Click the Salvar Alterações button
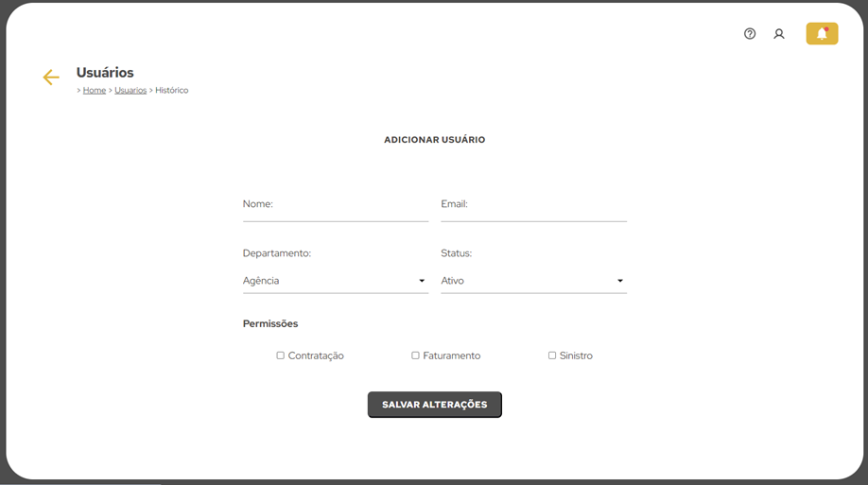The width and height of the screenshot is (868, 485). click(x=435, y=405)
